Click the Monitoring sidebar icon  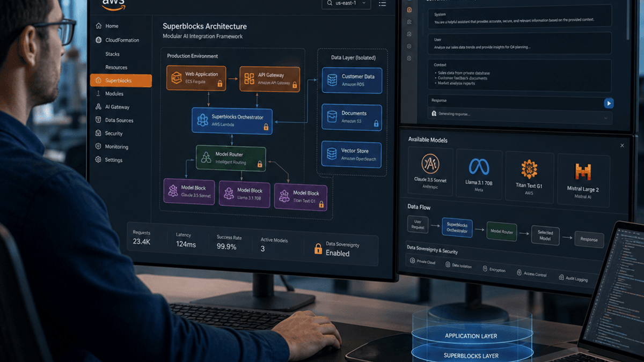(99, 146)
